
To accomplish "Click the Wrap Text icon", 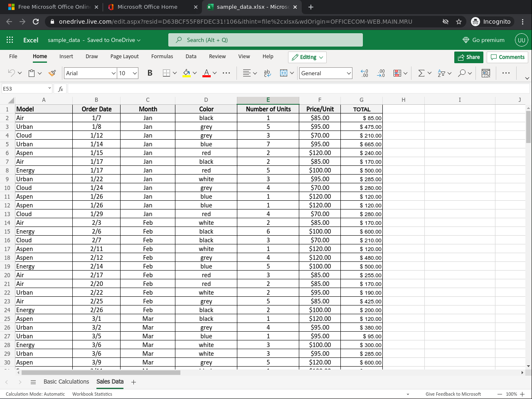I will pyautogui.click(x=267, y=73).
